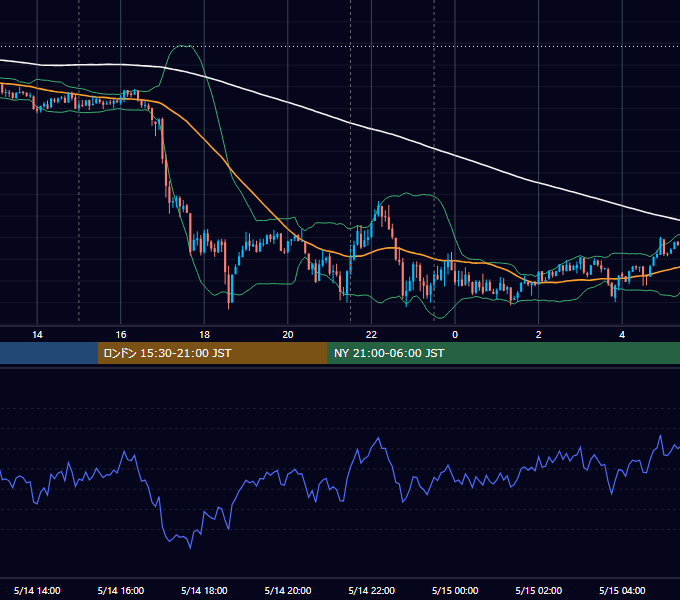Viewport: 680px width, 600px height.
Task: Click the oscillator peak just after 22:00
Action: [379, 438]
